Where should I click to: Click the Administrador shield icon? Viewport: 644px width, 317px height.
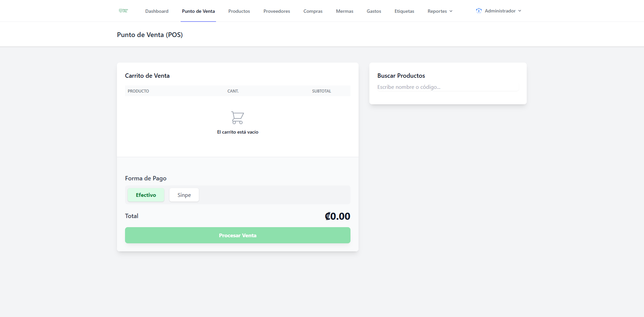(x=479, y=11)
